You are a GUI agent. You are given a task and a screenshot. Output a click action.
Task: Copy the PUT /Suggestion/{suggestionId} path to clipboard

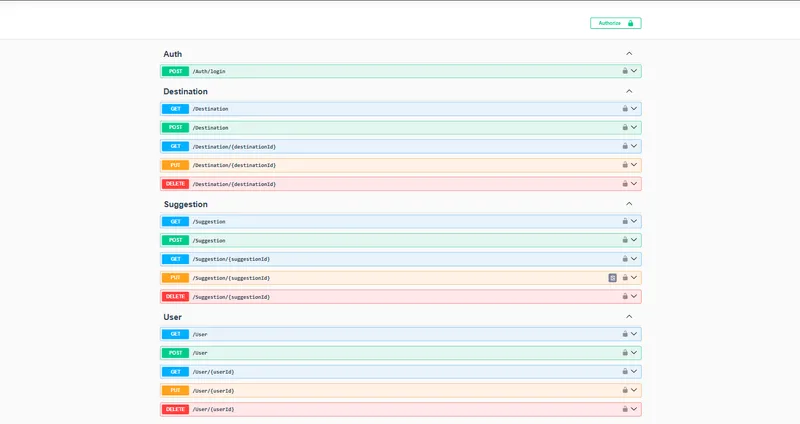click(612, 278)
